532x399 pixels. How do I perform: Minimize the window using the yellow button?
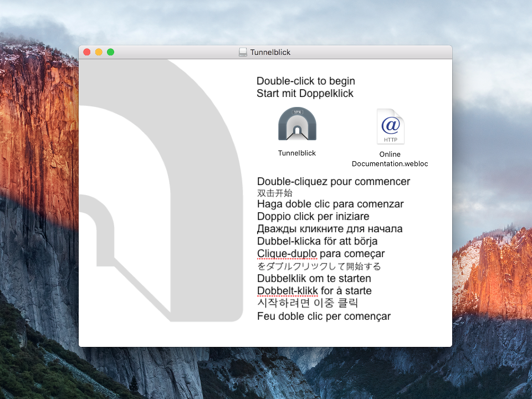(x=99, y=52)
